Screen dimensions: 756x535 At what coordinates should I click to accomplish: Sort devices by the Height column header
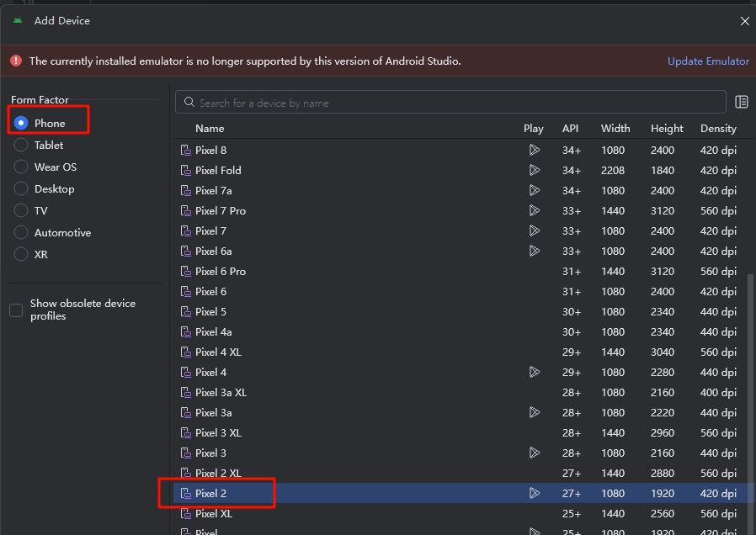pyautogui.click(x=667, y=129)
